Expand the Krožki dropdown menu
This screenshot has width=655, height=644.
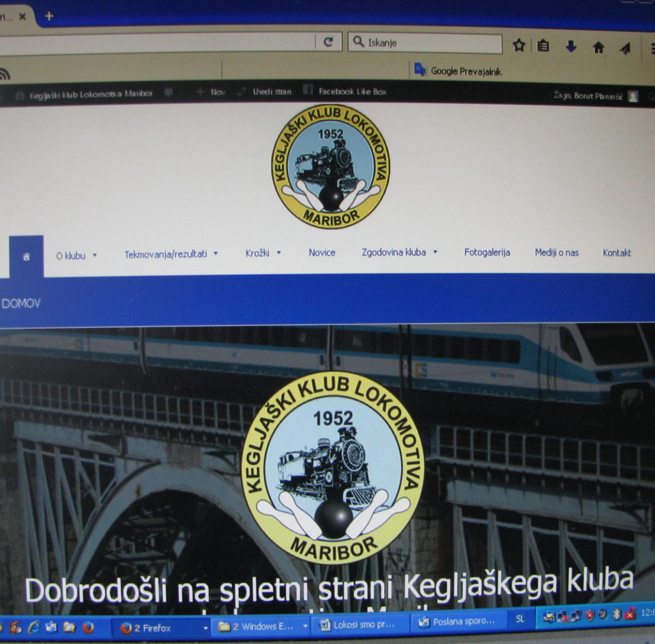(263, 253)
